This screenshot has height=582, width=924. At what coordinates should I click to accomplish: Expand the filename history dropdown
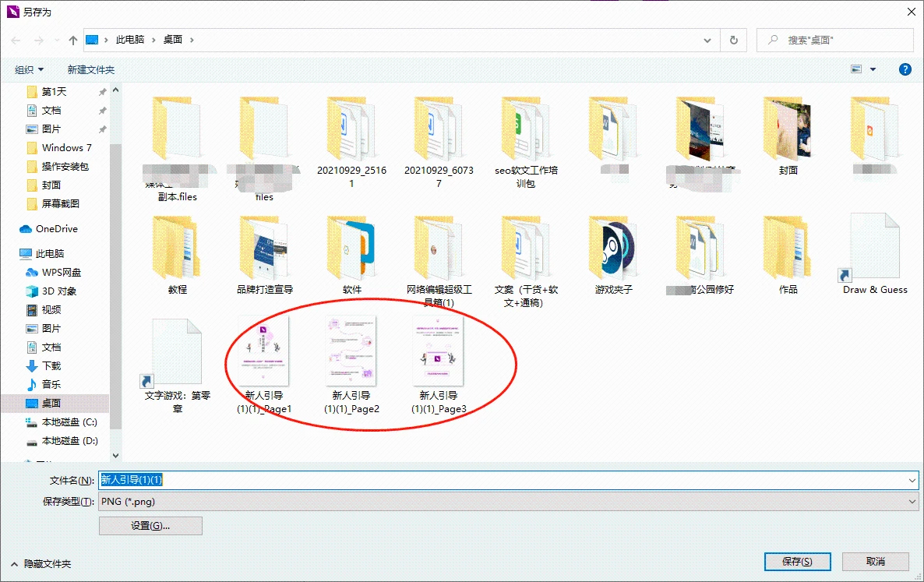[x=912, y=481]
